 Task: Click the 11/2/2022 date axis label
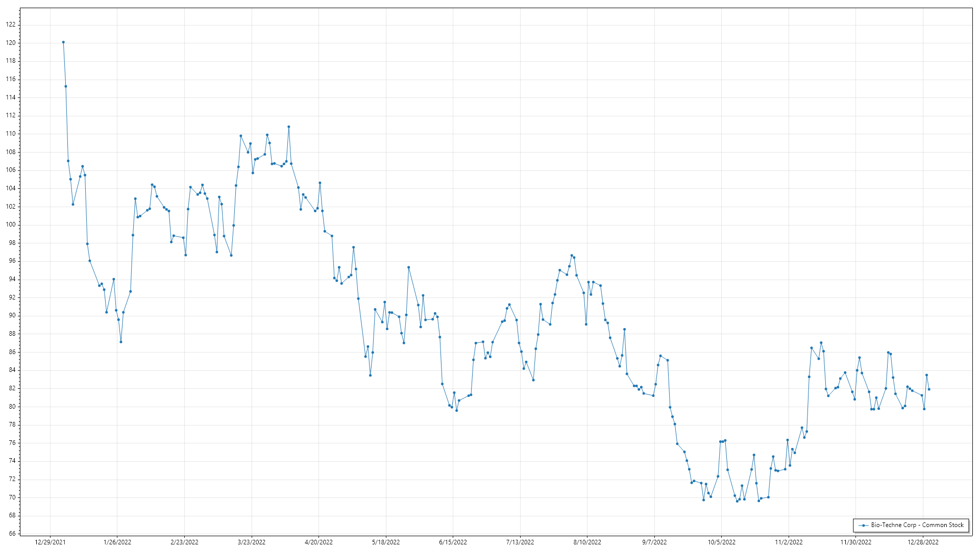tap(789, 542)
